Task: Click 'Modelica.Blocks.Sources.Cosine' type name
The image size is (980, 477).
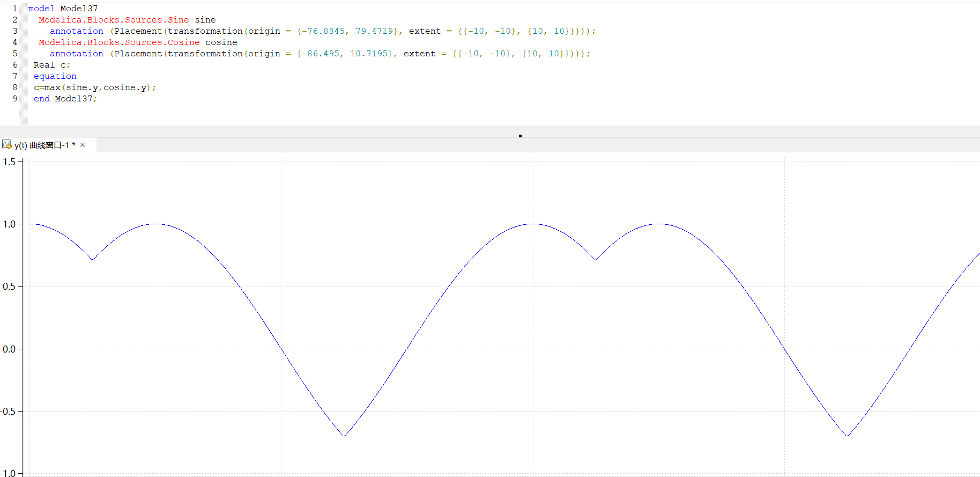Action: tap(119, 42)
